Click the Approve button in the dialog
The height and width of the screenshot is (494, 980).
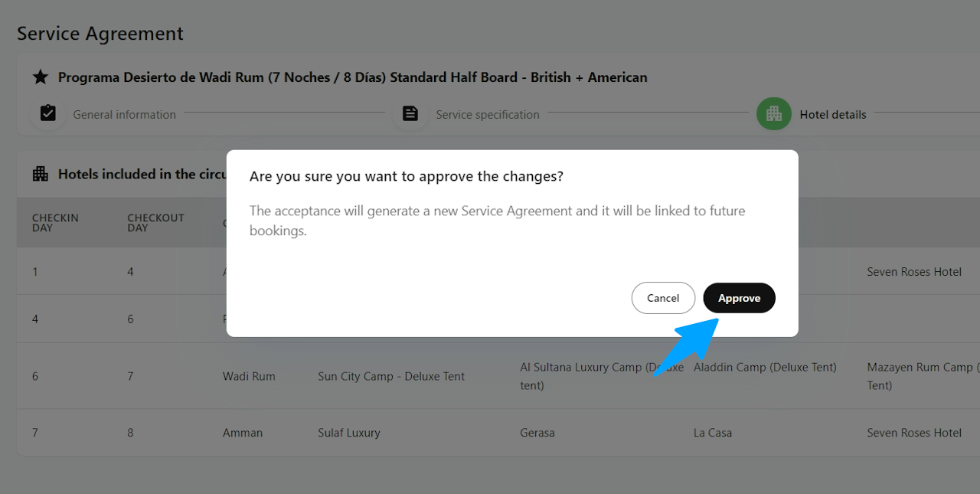[739, 298]
